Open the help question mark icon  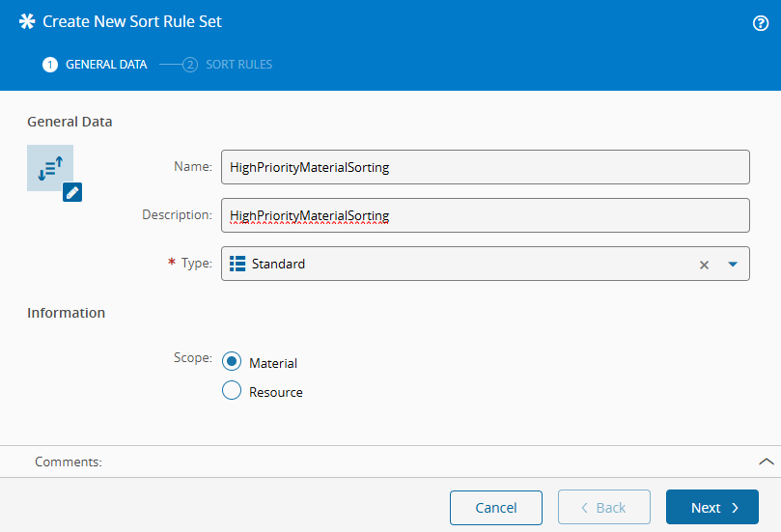760,24
